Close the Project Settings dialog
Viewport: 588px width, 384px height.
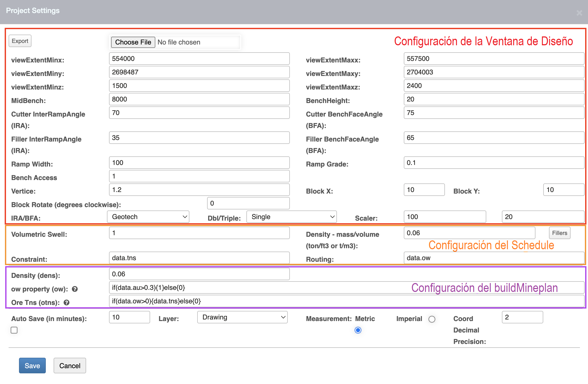coord(579,13)
